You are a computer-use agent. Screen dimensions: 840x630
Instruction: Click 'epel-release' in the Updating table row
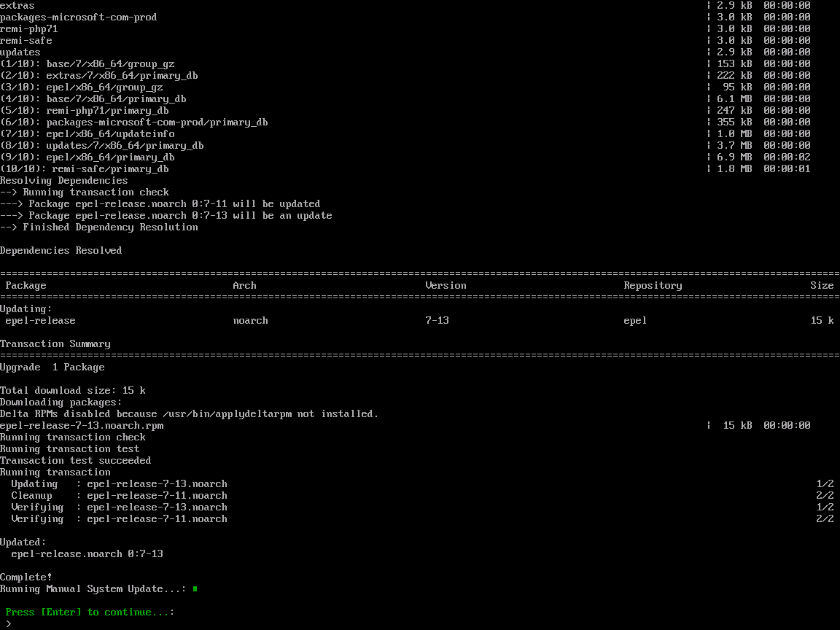pyautogui.click(x=40, y=321)
